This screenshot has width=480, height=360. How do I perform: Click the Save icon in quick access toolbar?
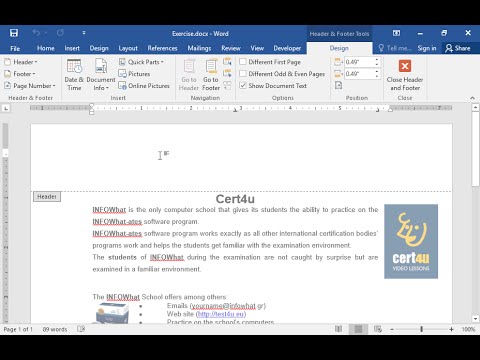[x=14, y=33]
